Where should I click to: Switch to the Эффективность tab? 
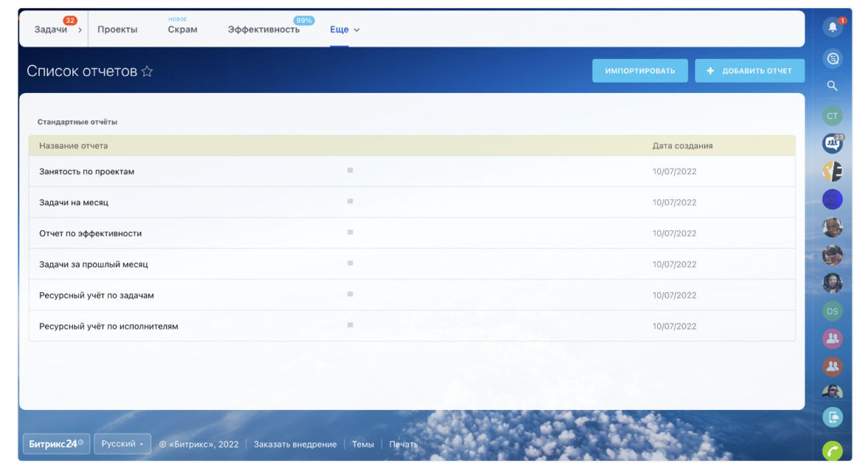[263, 30]
